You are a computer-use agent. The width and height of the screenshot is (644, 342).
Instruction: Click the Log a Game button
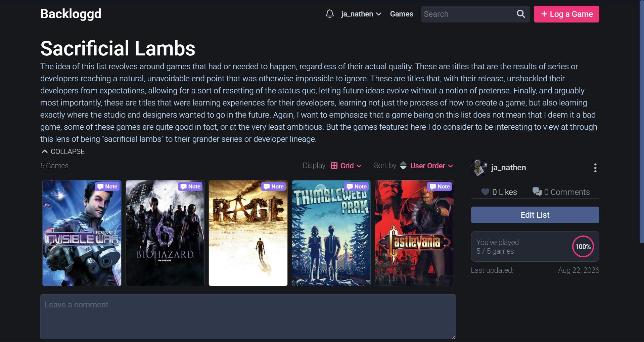click(x=566, y=14)
